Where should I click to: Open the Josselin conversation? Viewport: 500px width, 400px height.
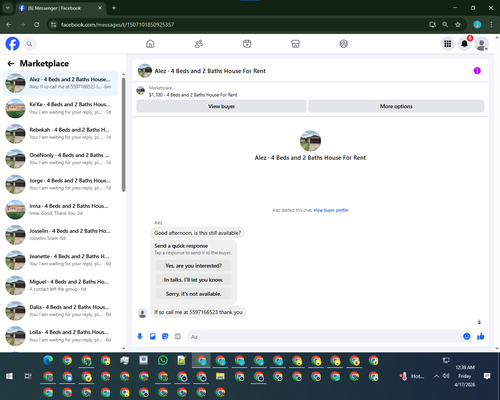pos(60,235)
